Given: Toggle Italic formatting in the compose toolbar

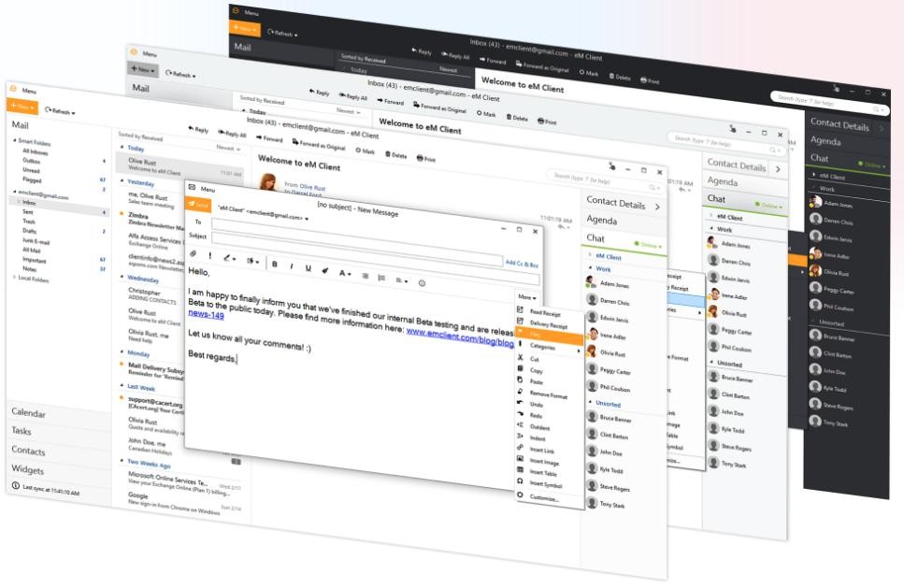Looking at the screenshot, I should [x=291, y=266].
